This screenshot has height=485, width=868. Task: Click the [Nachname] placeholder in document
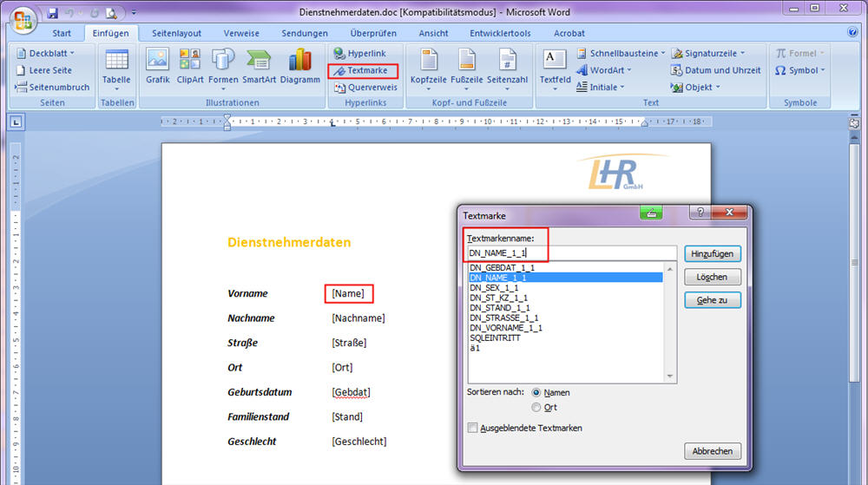click(358, 318)
